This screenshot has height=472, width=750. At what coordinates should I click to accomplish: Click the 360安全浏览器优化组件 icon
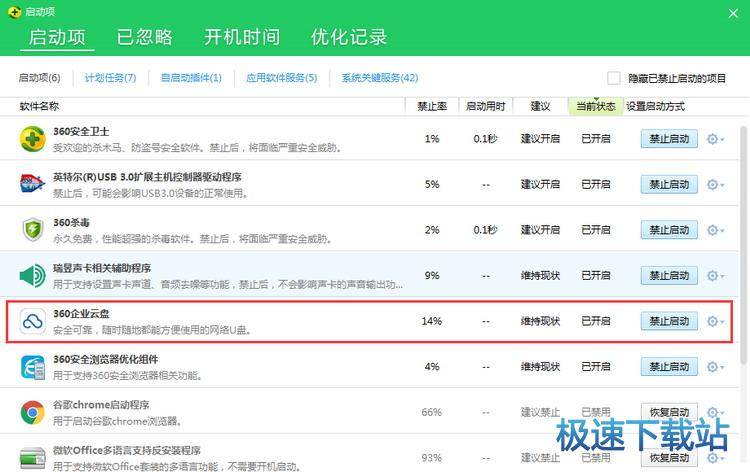[33, 367]
